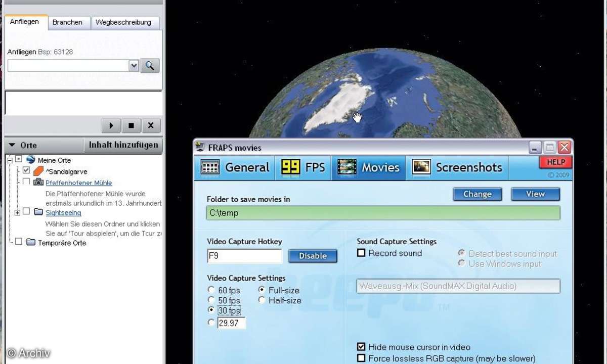
Task: Open the Sightseeing link
Action: 63,213
